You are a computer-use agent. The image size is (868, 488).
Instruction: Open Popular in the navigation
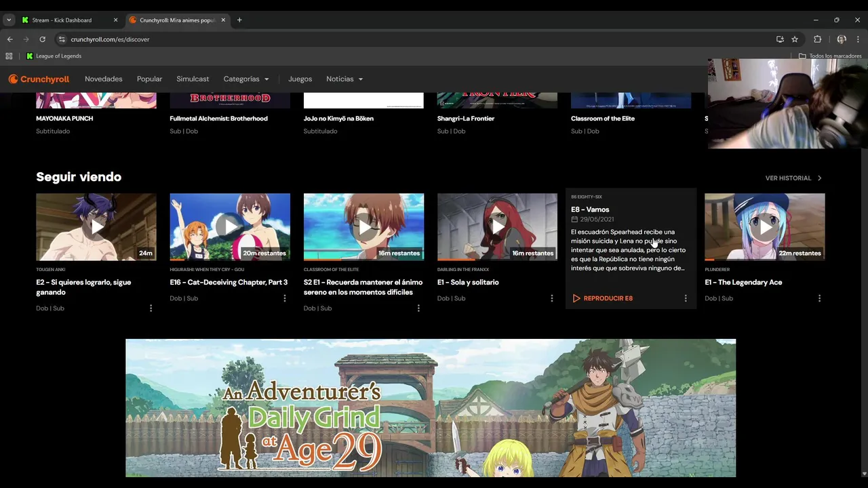(x=149, y=79)
